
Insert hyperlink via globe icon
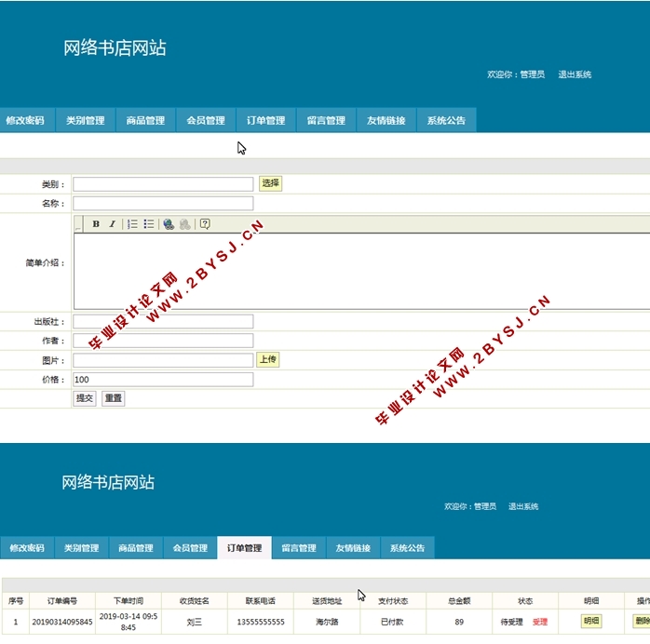coord(169,224)
